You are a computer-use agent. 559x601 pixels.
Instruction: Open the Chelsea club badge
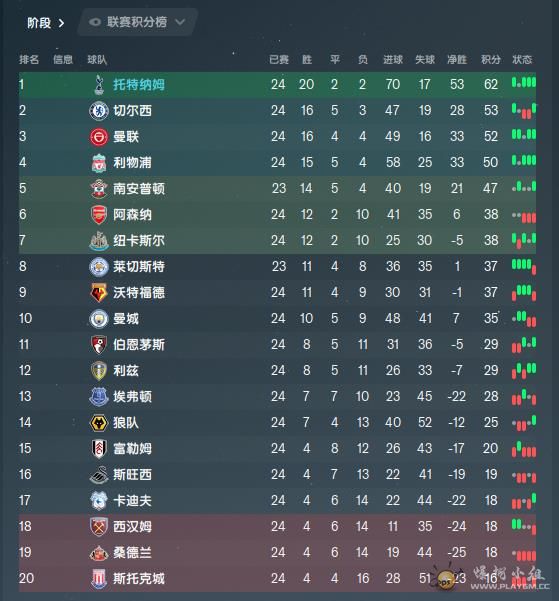pos(99,111)
